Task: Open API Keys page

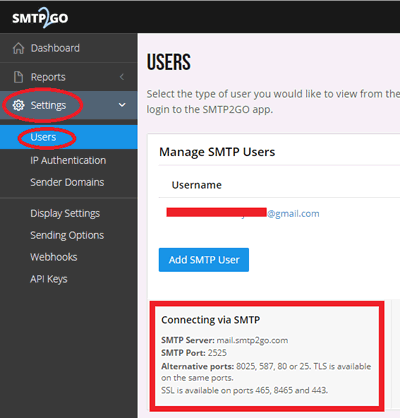Action: (49, 279)
